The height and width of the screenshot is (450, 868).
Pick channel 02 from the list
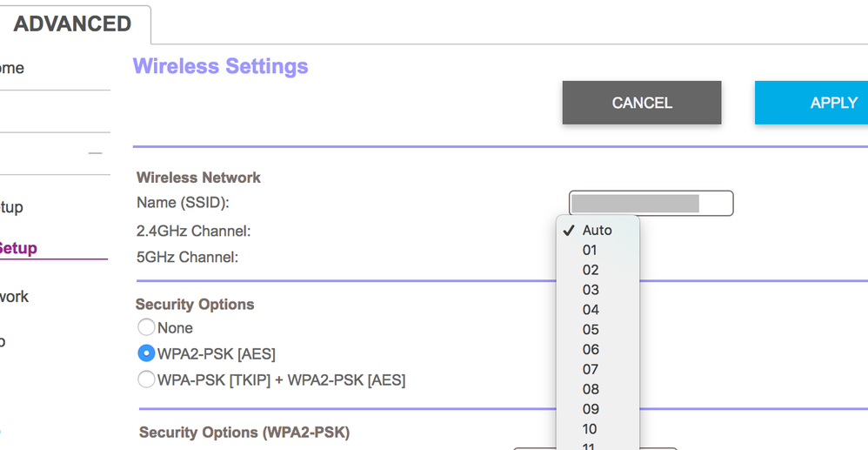[x=591, y=271]
